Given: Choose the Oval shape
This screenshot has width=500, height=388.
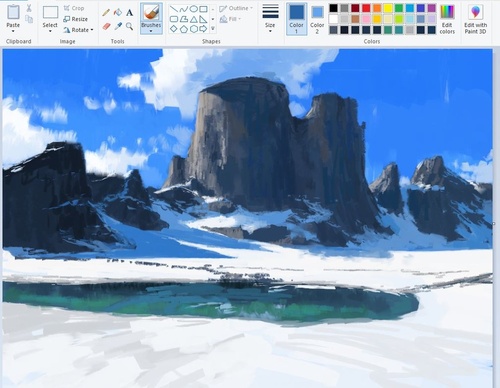Looking at the screenshot, I should (x=194, y=9).
